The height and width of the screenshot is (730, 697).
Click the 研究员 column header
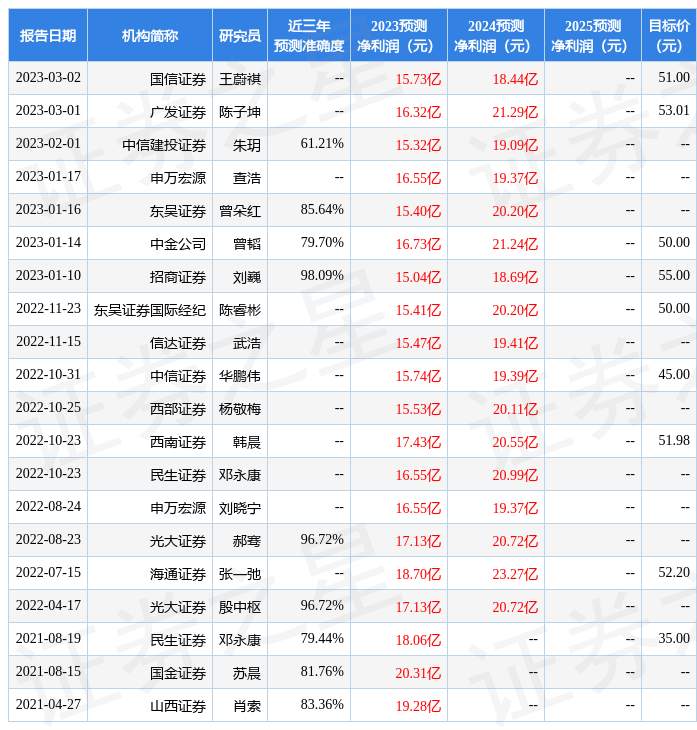pos(240,35)
